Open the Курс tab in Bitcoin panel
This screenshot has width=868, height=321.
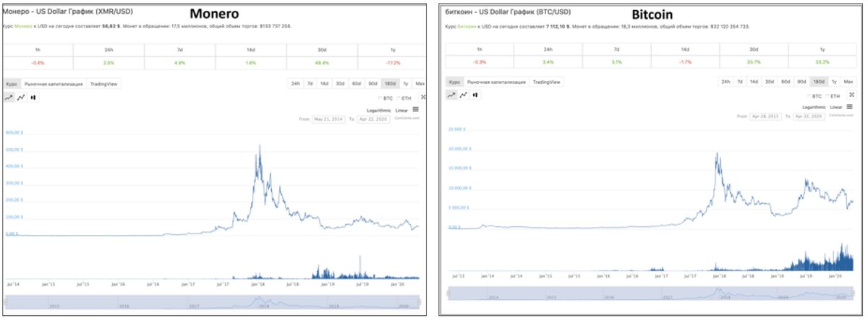coord(454,82)
